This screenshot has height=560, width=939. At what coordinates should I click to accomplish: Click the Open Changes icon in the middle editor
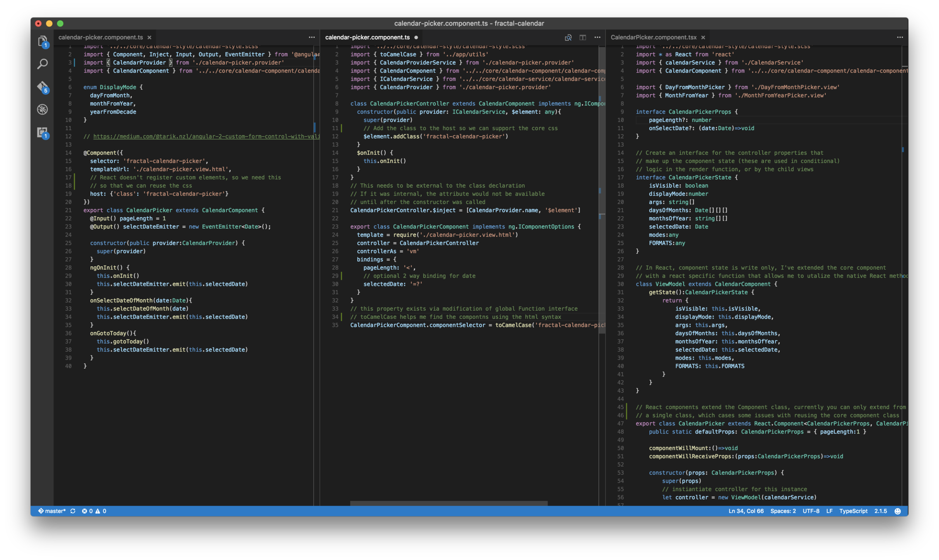click(x=568, y=37)
